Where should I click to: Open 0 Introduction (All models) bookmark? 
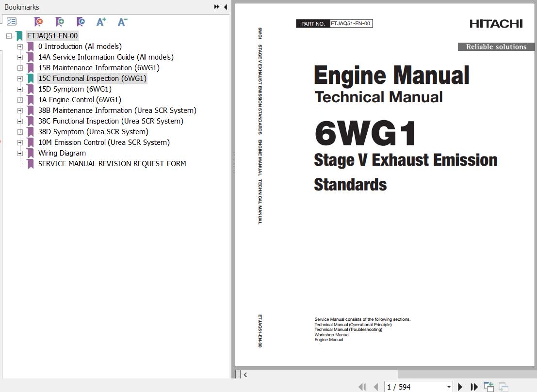click(x=80, y=47)
